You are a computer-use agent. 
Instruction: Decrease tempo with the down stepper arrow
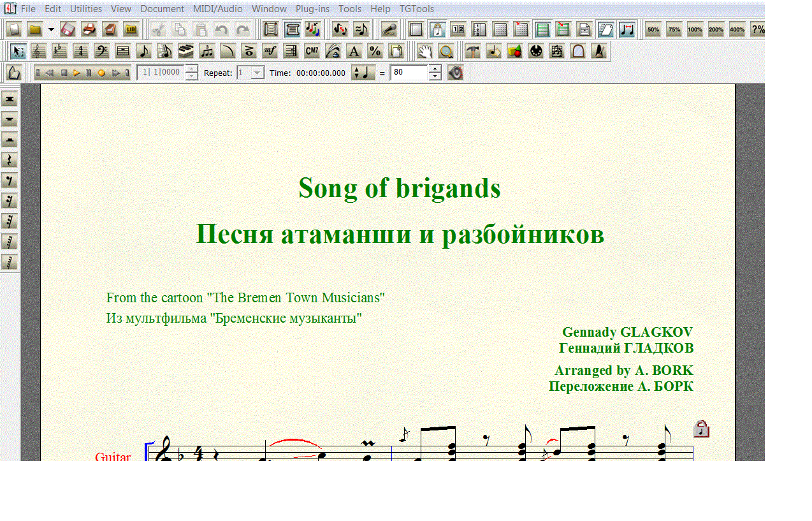tap(435, 77)
